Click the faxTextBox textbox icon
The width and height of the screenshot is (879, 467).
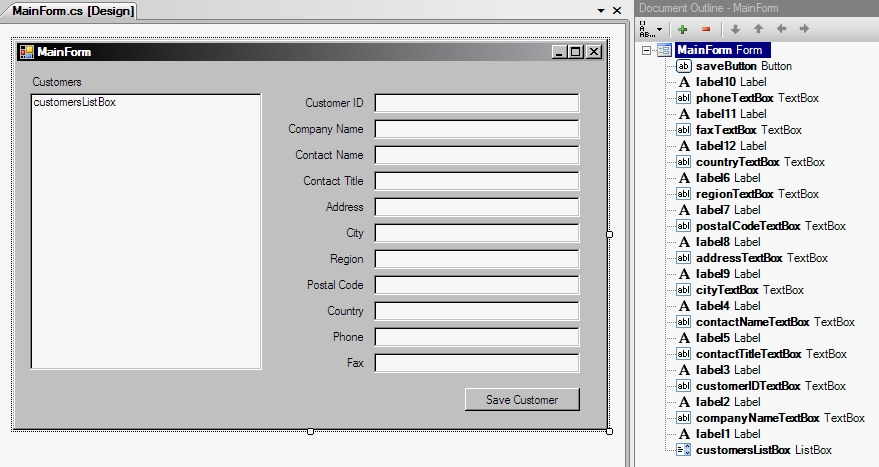[x=683, y=130]
